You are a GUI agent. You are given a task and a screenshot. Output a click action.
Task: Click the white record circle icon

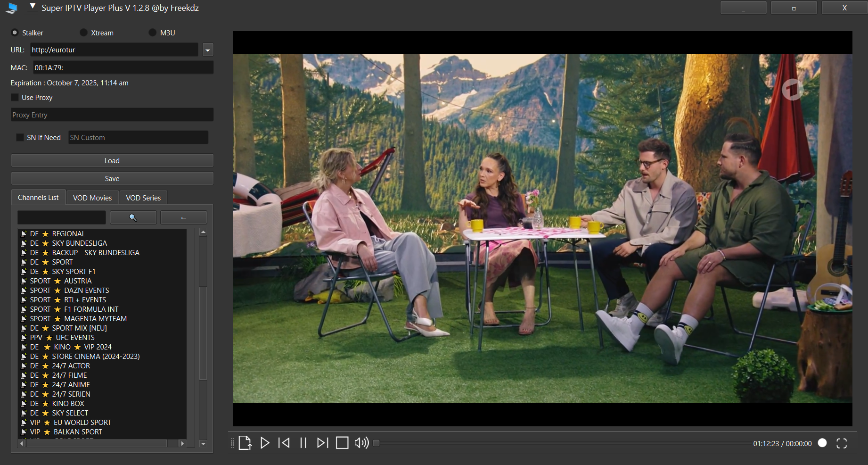point(822,443)
